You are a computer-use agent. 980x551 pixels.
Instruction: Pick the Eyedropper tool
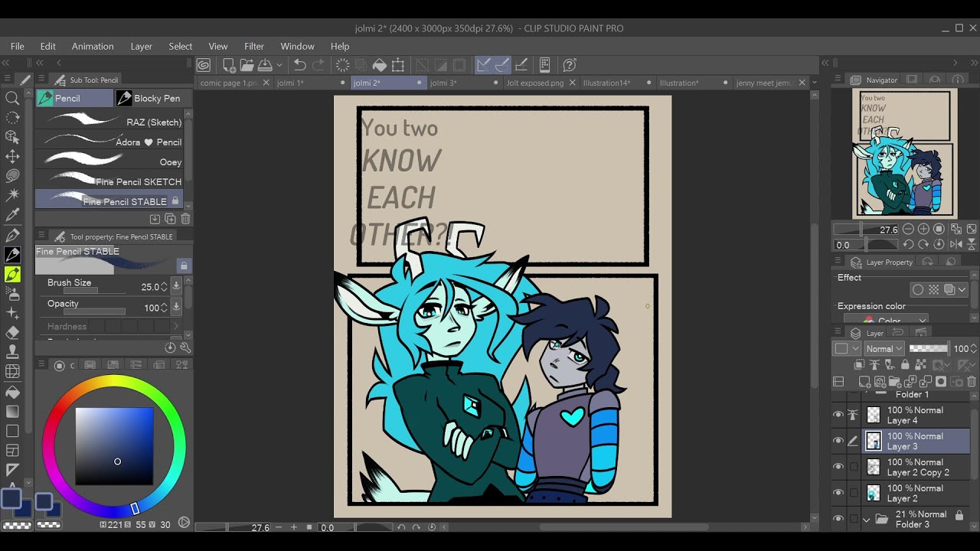pyautogui.click(x=12, y=215)
